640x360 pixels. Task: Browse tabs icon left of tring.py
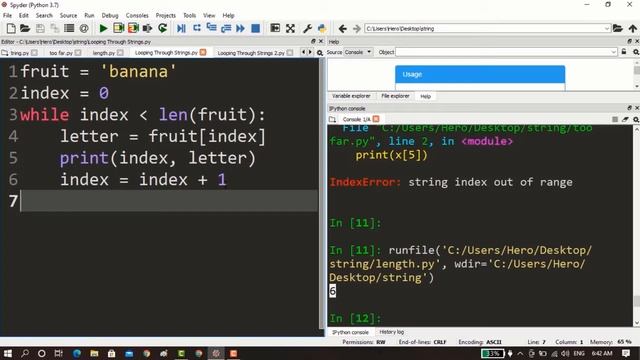point(4,53)
